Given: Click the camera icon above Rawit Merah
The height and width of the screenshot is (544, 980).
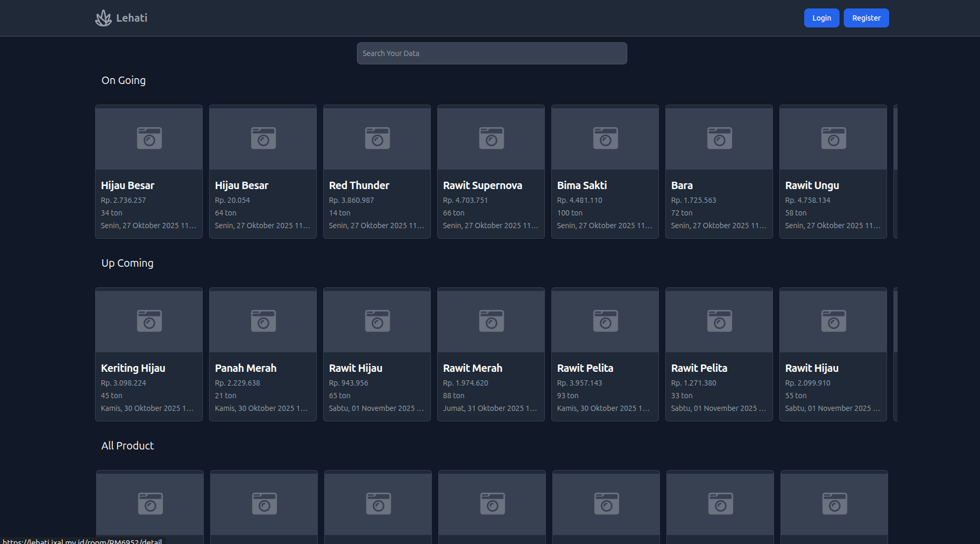Looking at the screenshot, I should pos(491,321).
